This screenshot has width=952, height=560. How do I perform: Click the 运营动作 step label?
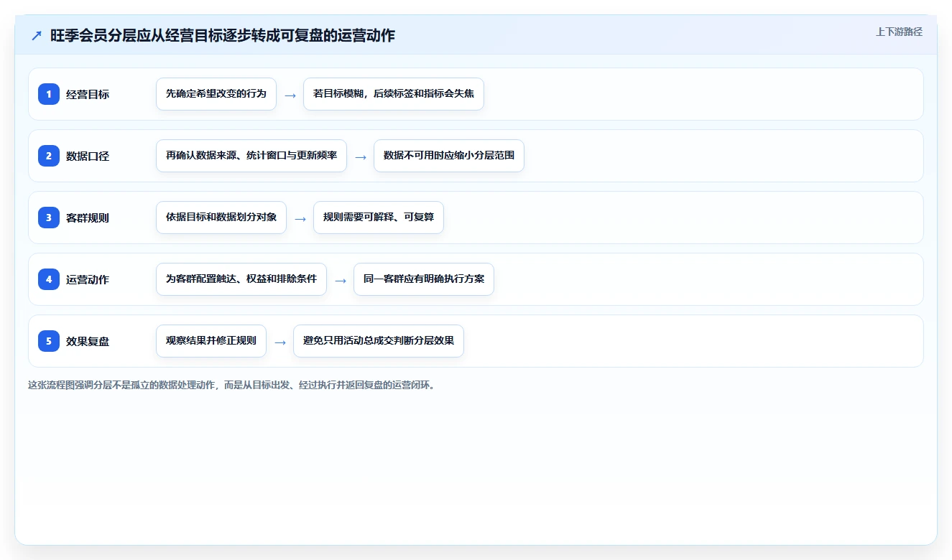pos(88,279)
